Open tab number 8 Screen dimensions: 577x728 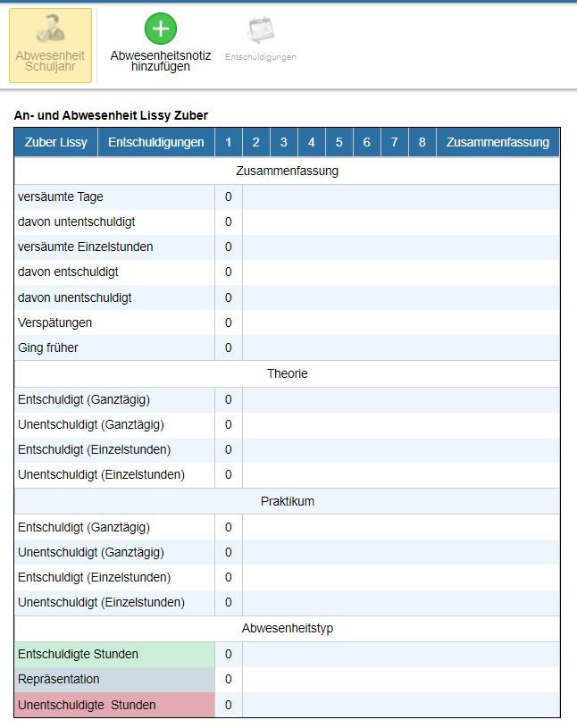pos(422,143)
